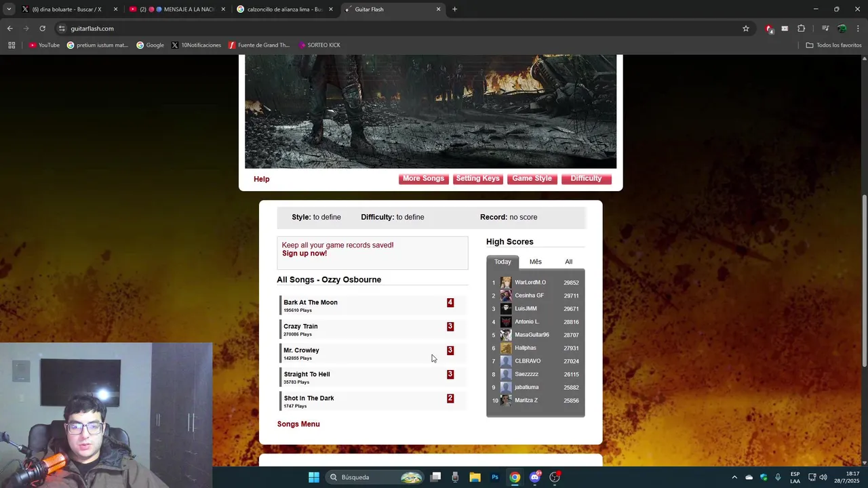Click the microphone tray icon
The image size is (868, 488).
point(778,477)
